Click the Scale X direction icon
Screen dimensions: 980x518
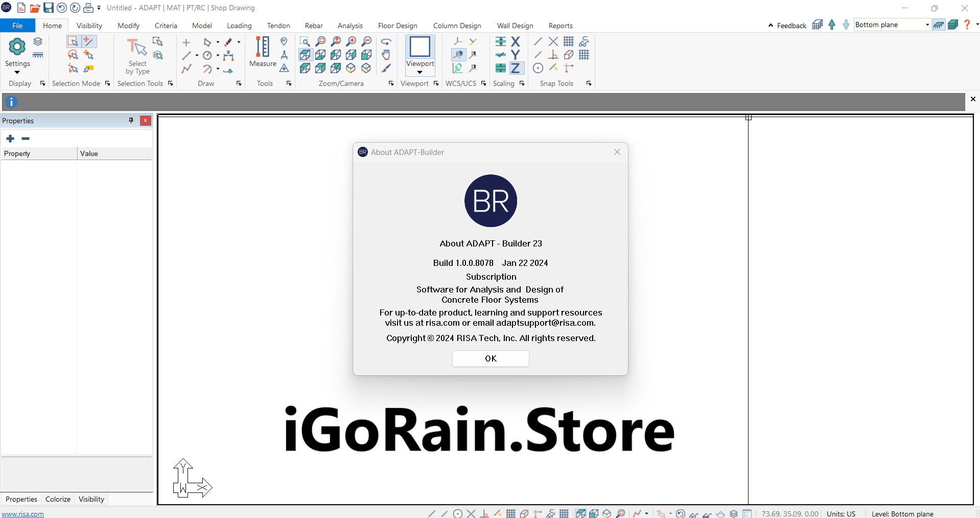coord(516,41)
